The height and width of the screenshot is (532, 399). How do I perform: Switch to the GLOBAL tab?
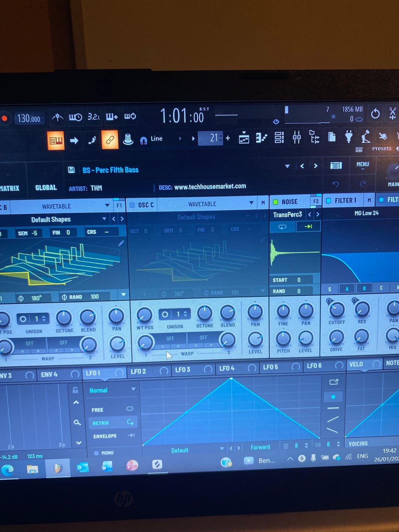pyautogui.click(x=46, y=188)
